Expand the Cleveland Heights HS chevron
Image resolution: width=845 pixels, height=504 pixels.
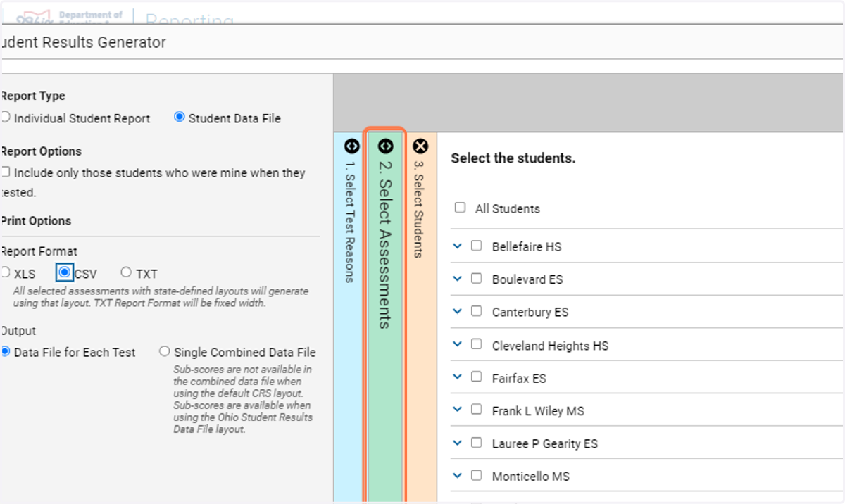[457, 345]
